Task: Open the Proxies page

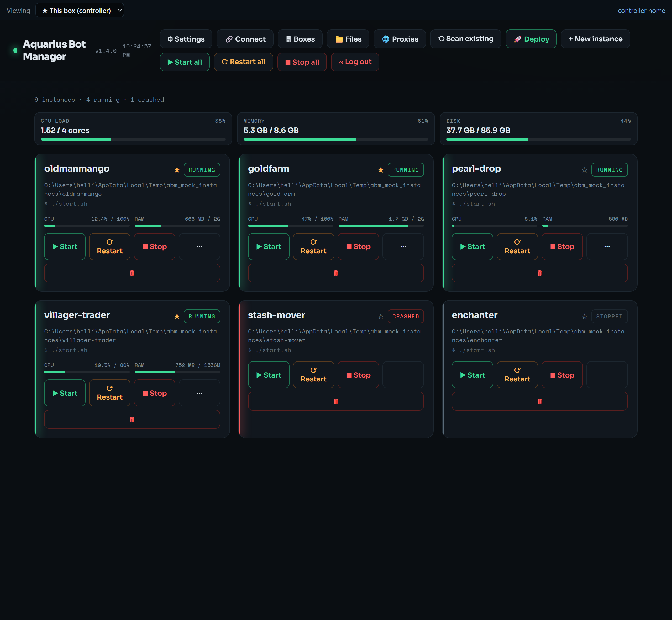Action: click(400, 39)
